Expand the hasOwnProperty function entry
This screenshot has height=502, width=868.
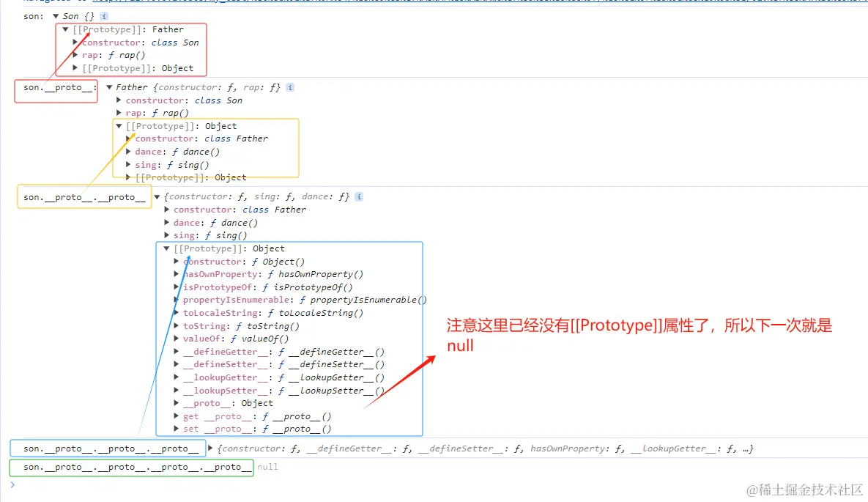click(x=176, y=273)
